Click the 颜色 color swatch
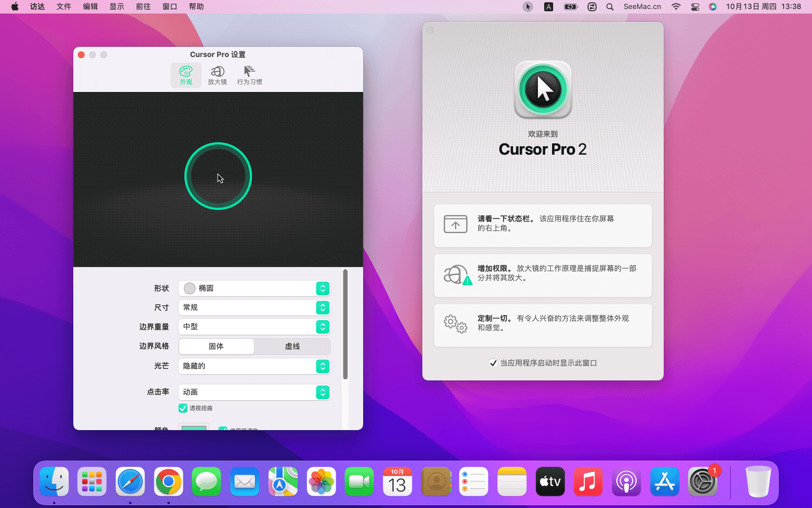 click(194, 427)
